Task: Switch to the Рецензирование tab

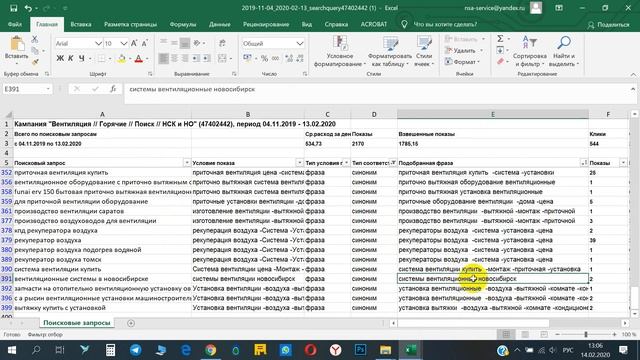Action: pyautogui.click(x=266, y=24)
